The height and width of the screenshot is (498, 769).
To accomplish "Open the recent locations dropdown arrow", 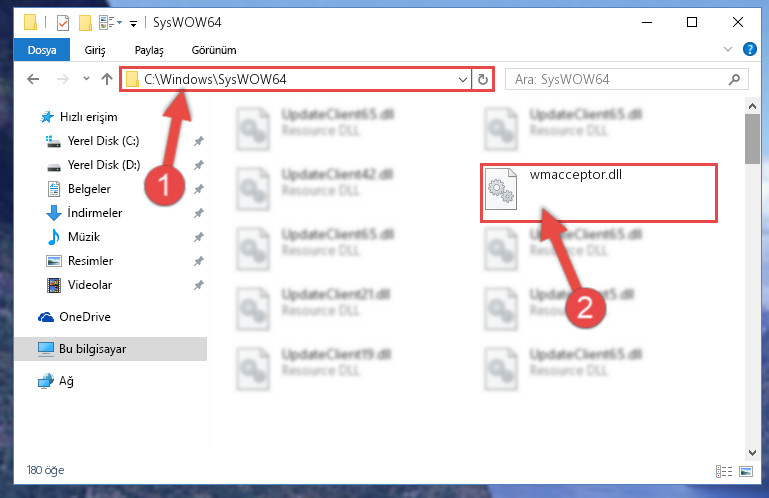I will coord(86,79).
